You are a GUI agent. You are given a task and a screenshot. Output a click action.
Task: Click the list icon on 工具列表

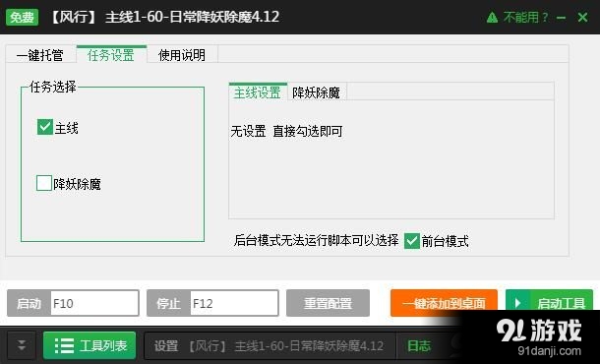(x=64, y=345)
